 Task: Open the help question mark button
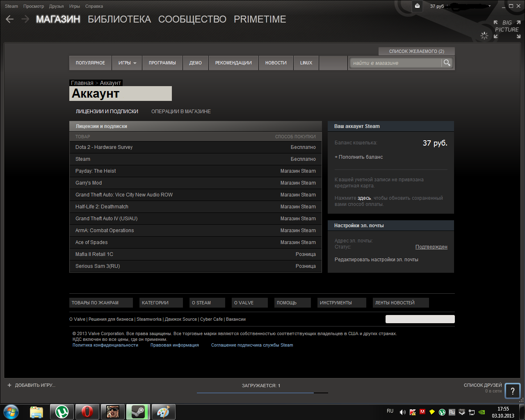tap(512, 391)
